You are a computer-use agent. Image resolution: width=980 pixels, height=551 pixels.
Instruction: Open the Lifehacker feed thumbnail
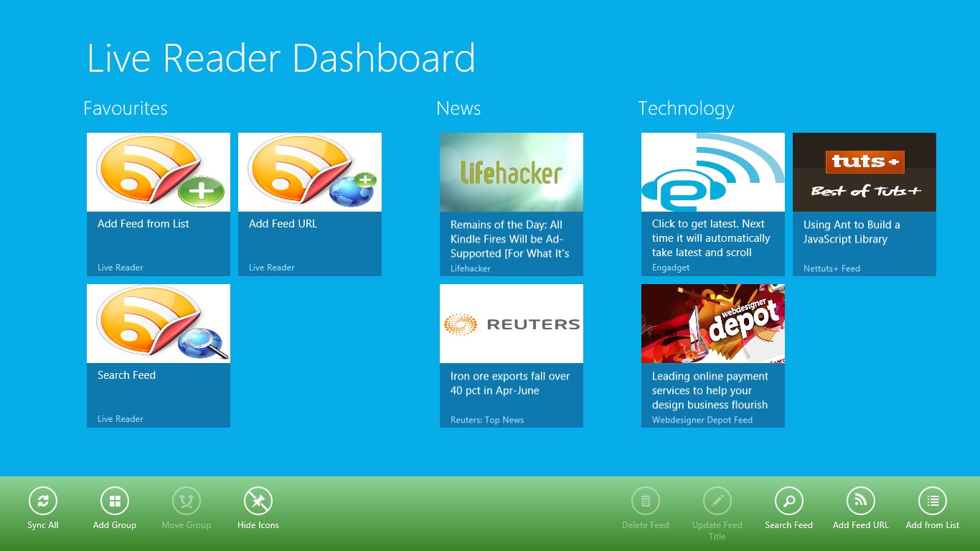point(512,172)
